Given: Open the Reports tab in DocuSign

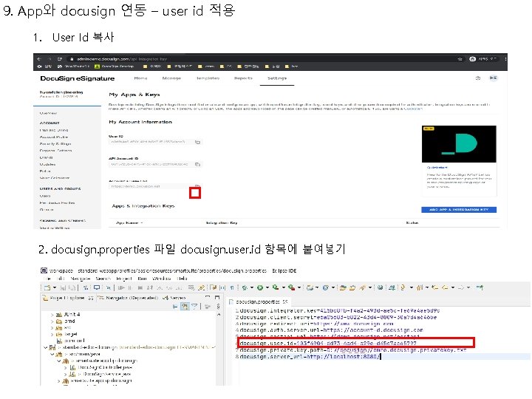Looking at the screenshot, I should [243, 78].
